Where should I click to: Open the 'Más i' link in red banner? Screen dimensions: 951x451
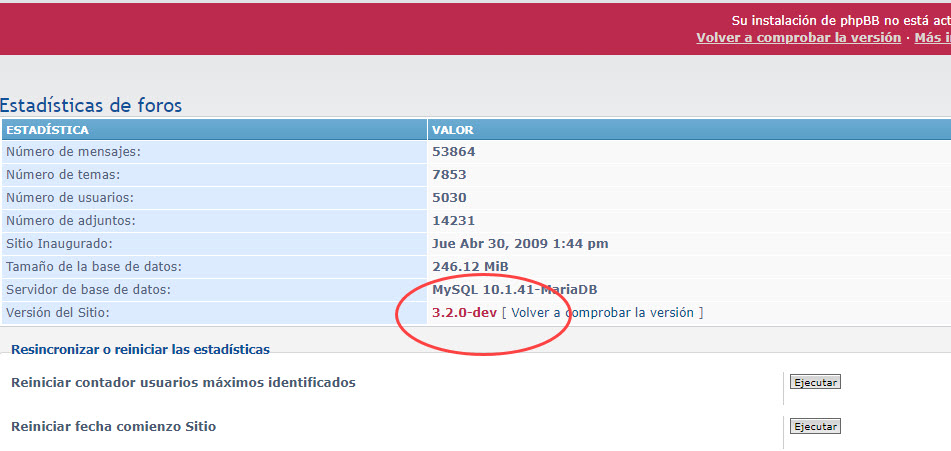(x=932, y=38)
